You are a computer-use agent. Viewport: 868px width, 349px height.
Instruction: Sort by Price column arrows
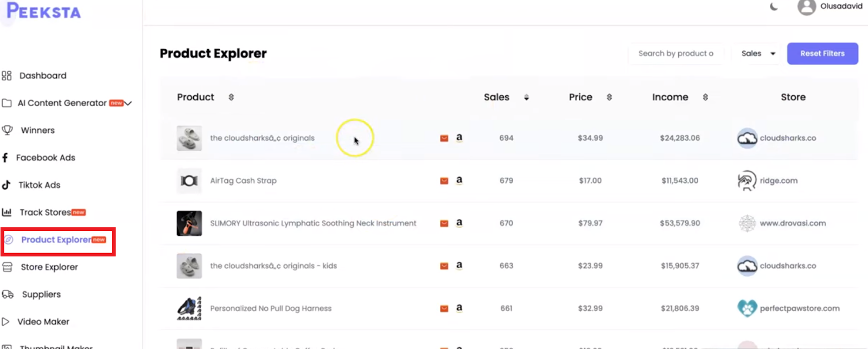pyautogui.click(x=609, y=97)
